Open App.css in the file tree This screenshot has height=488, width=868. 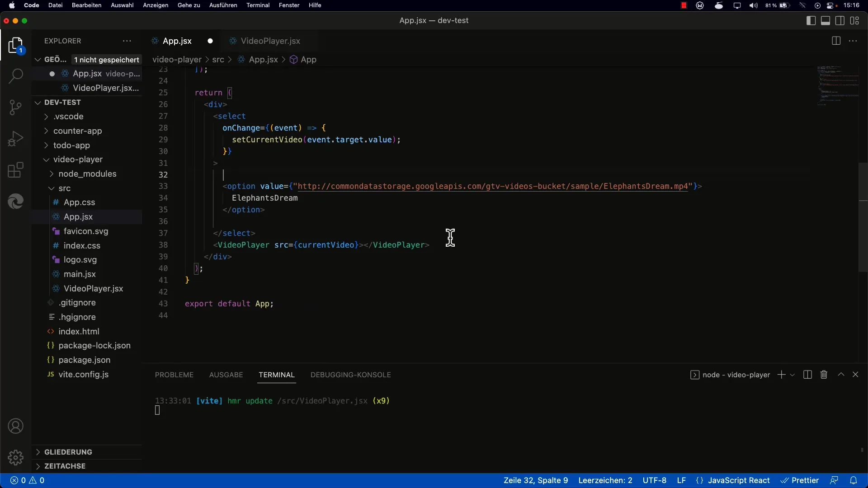tap(79, 202)
